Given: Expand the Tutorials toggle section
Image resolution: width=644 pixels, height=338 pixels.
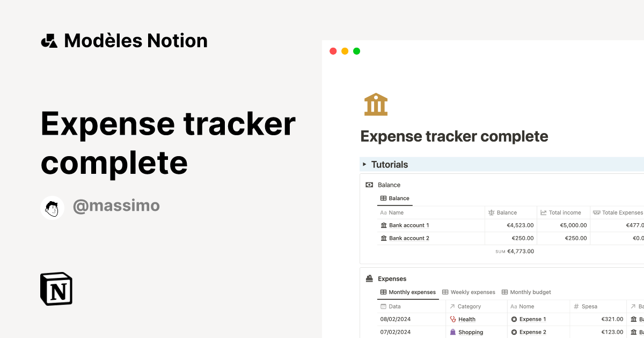Looking at the screenshot, I should [365, 164].
